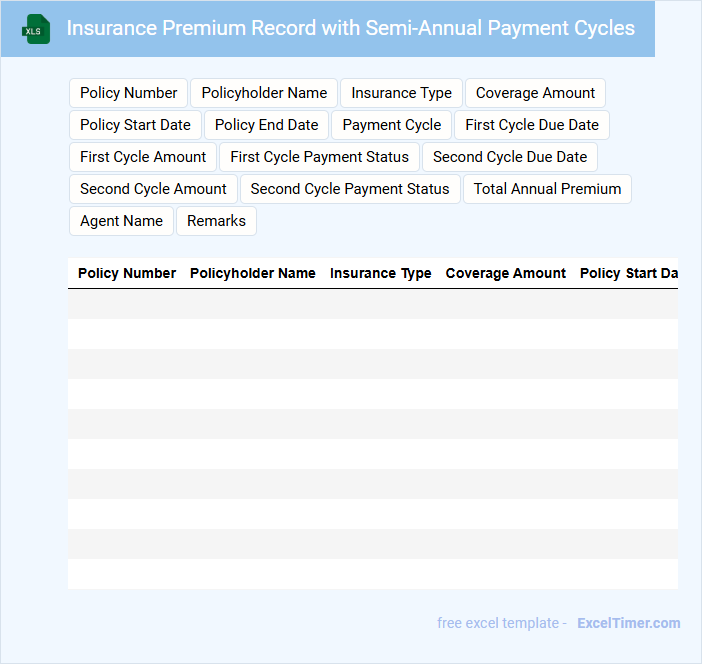Choose the Insurance Type tag
702x664 pixels.
click(x=401, y=93)
